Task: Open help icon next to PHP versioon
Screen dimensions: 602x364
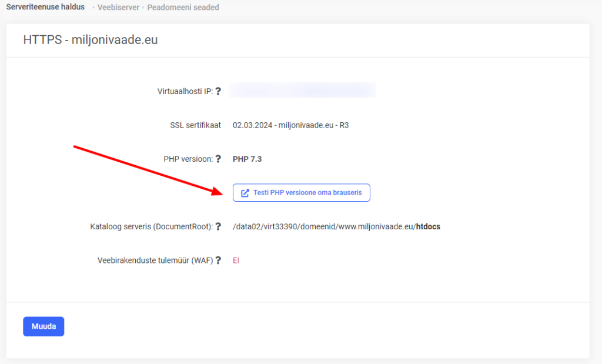Action: (x=218, y=159)
